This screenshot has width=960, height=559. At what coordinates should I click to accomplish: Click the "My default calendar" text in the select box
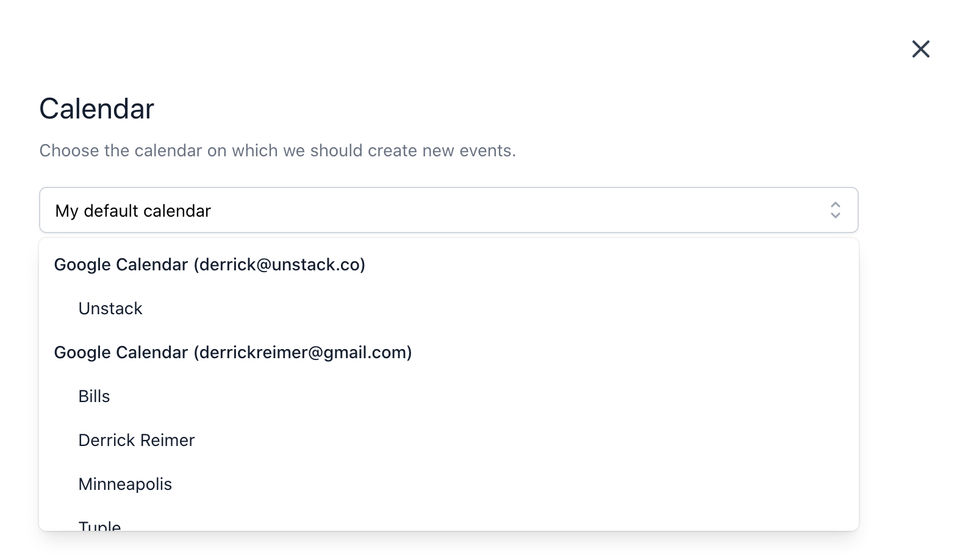(x=133, y=211)
